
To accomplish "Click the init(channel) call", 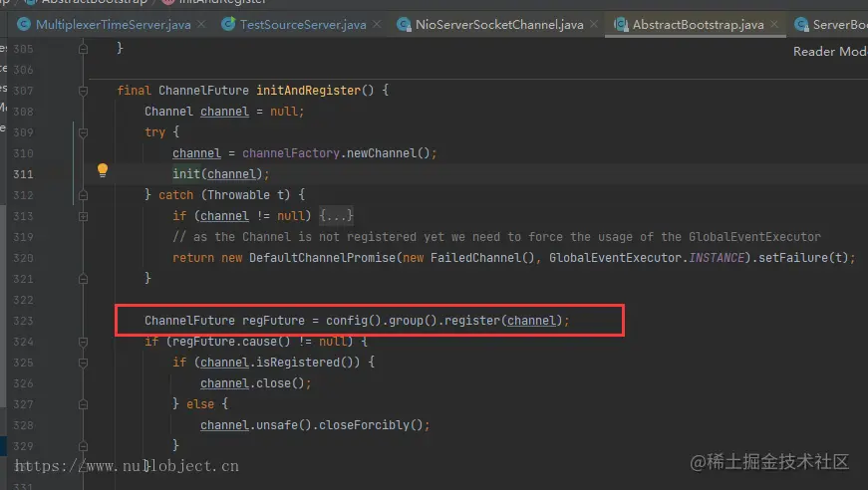I will [217, 174].
